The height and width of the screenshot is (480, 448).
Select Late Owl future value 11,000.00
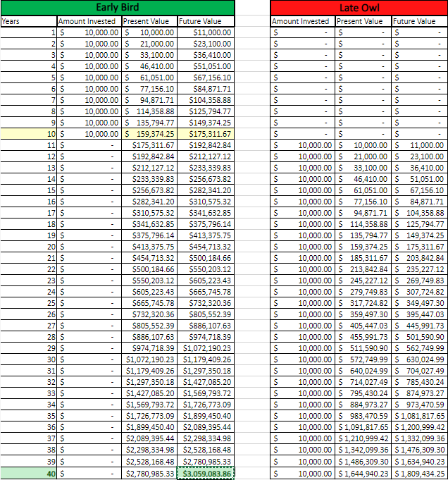tap(420, 145)
